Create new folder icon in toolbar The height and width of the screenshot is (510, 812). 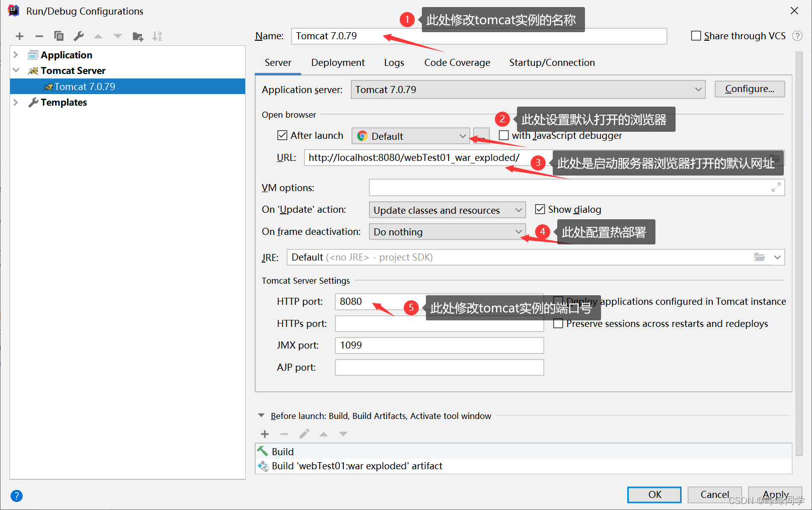[138, 36]
